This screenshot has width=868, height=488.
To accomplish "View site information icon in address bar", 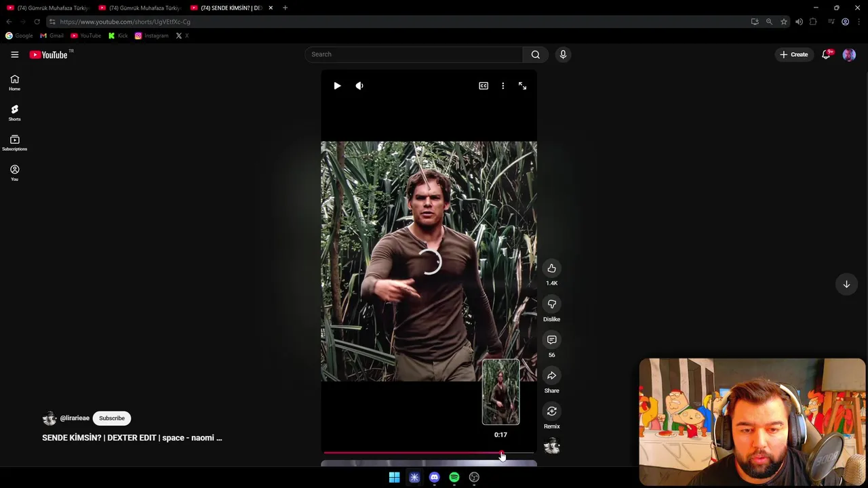I will tap(52, 22).
